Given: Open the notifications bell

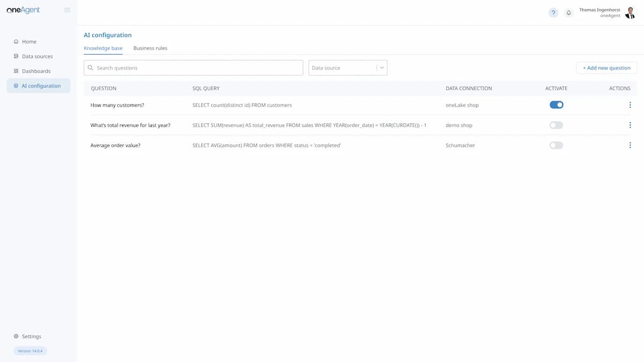Looking at the screenshot, I should coord(569,13).
